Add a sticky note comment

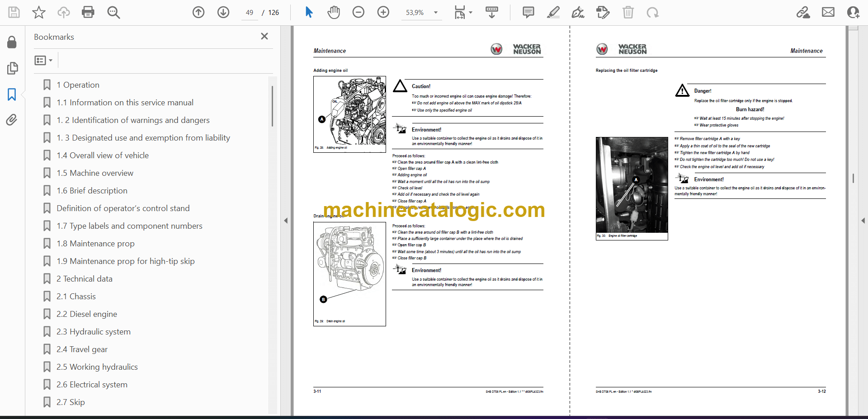pyautogui.click(x=528, y=12)
